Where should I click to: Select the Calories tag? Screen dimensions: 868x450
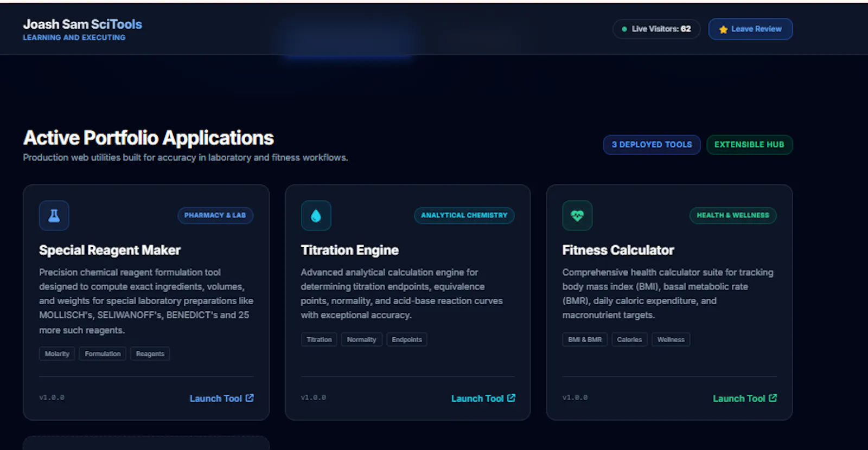pyautogui.click(x=629, y=339)
